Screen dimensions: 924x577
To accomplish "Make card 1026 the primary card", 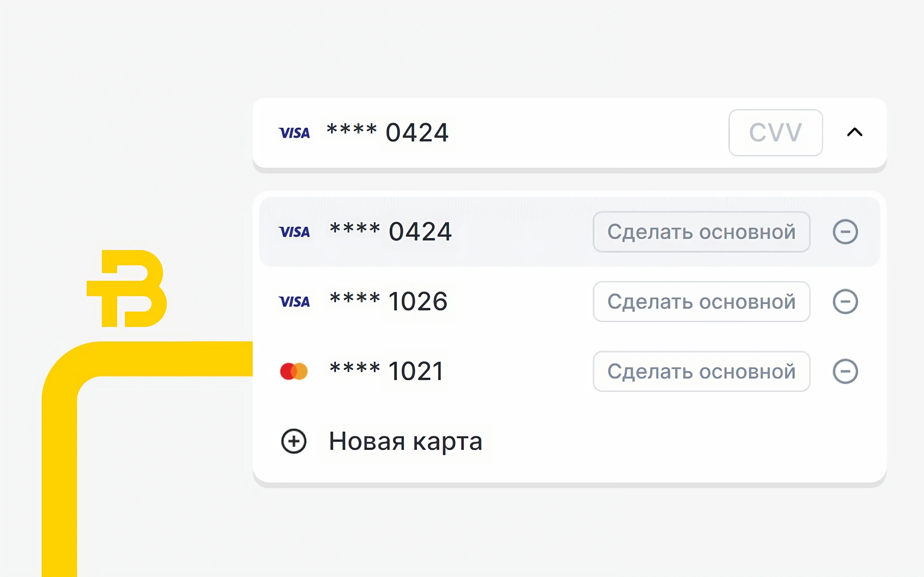I will [701, 302].
